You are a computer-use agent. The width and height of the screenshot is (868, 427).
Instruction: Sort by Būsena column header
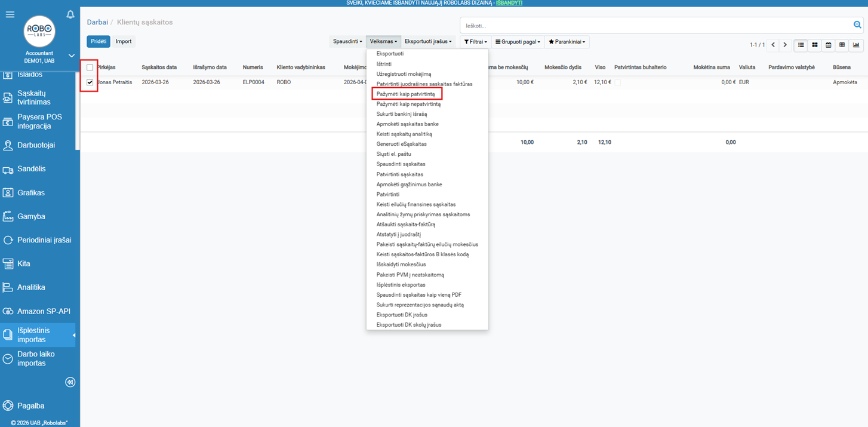click(x=842, y=67)
